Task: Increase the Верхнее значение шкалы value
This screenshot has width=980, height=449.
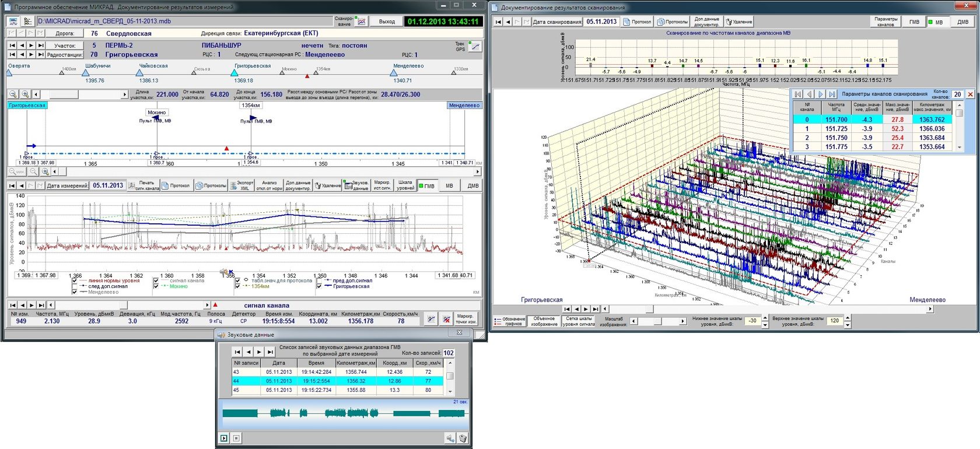Action: click(x=848, y=318)
